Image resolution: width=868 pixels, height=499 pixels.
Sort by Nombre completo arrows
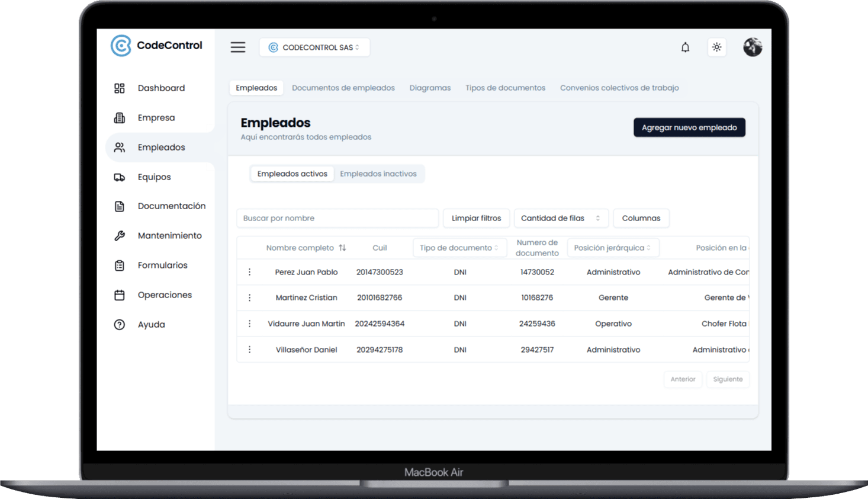342,248
